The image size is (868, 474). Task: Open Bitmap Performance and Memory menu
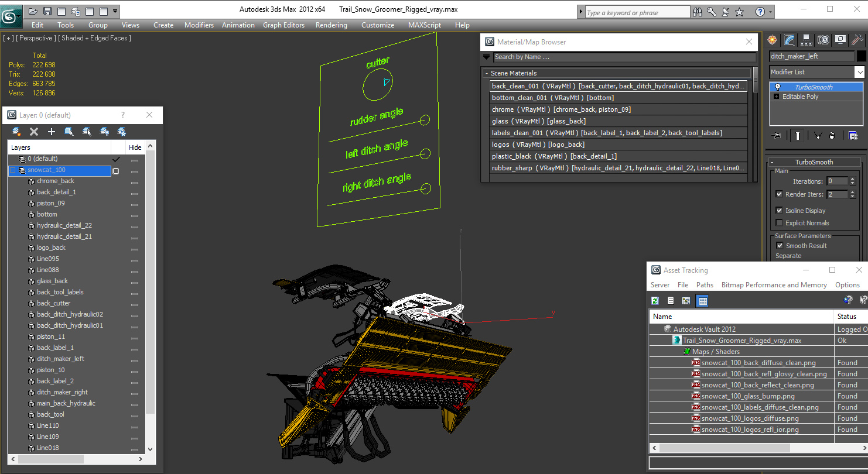(774, 285)
